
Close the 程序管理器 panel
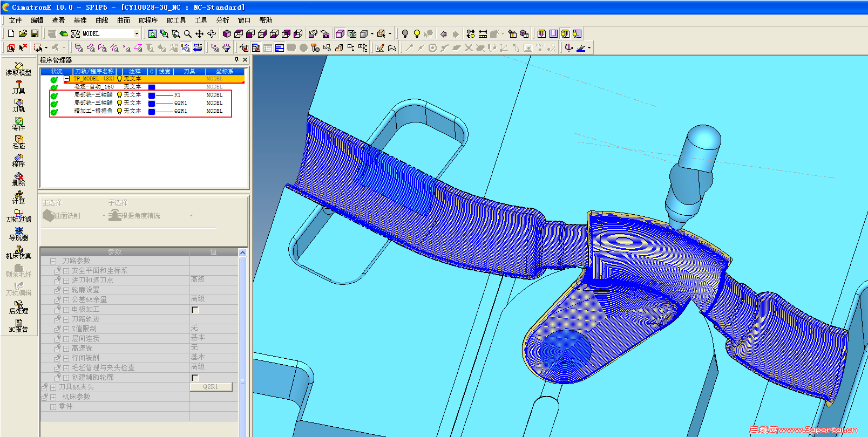click(x=245, y=60)
